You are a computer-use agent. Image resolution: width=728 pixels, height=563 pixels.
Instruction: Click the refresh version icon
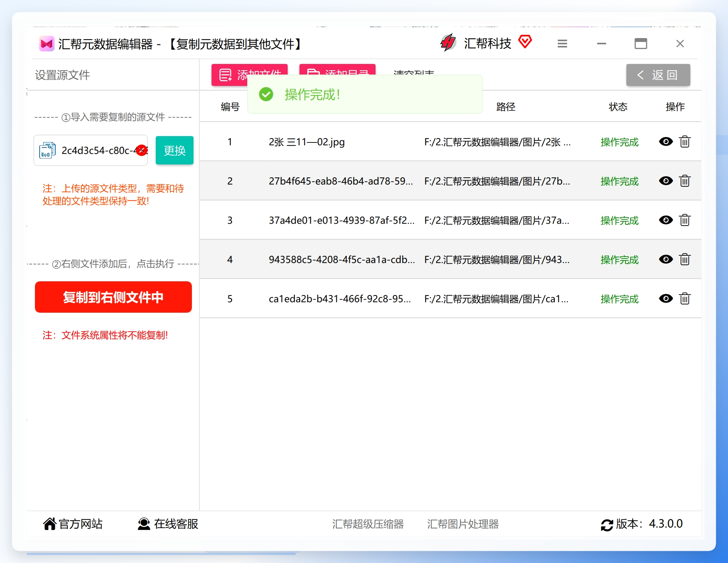pos(607,525)
